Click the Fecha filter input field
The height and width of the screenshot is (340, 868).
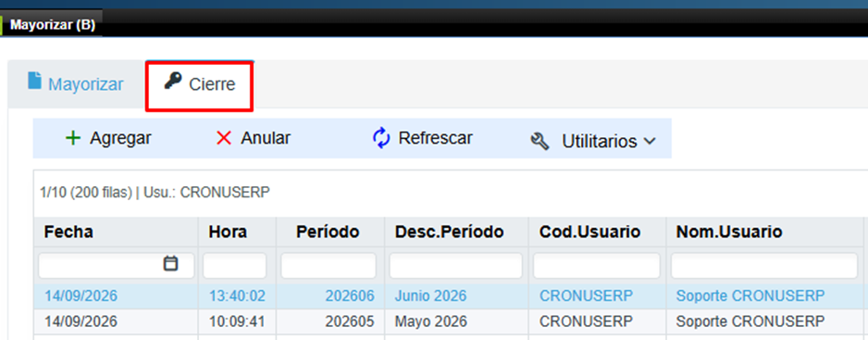(117, 266)
